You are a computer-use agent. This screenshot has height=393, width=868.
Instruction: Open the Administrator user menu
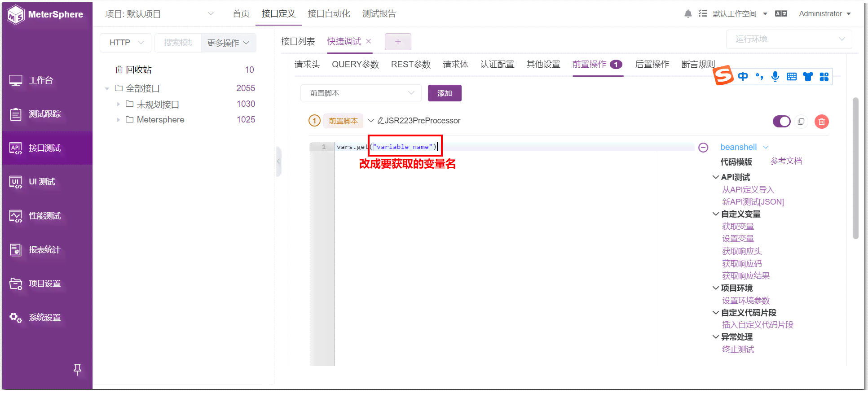point(825,14)
